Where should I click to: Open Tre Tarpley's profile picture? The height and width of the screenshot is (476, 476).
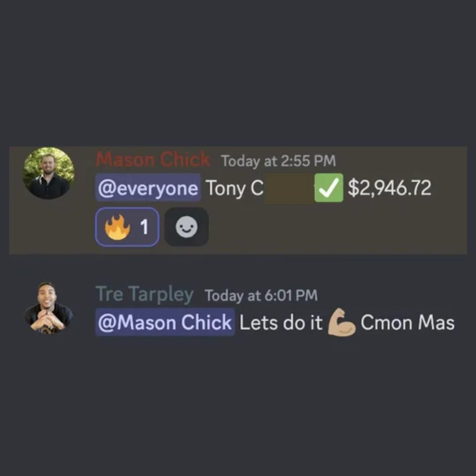click(x=48, y=308)
